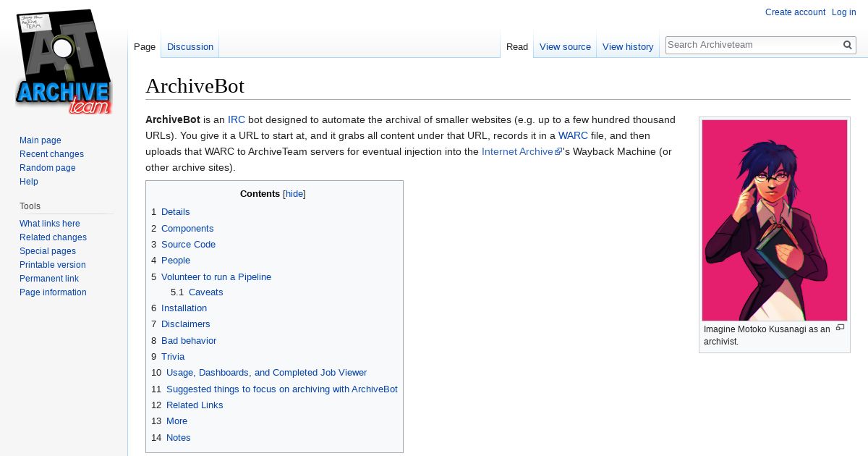This screenshot has height=456, width=868.
Task: Click the Archive Team logo
Action: (x=64, y=62)
